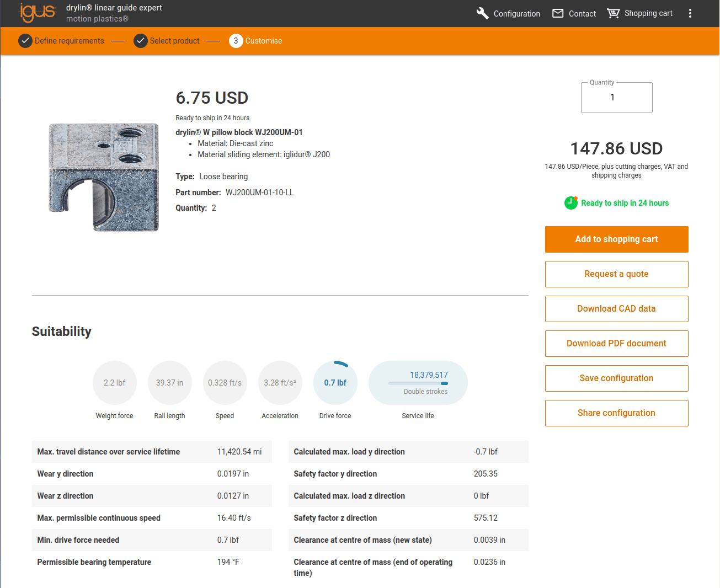This screenshot has height=588, width=720.
Task: Click 'Max. travel distance over service lifetime' row
Action: 152,452
